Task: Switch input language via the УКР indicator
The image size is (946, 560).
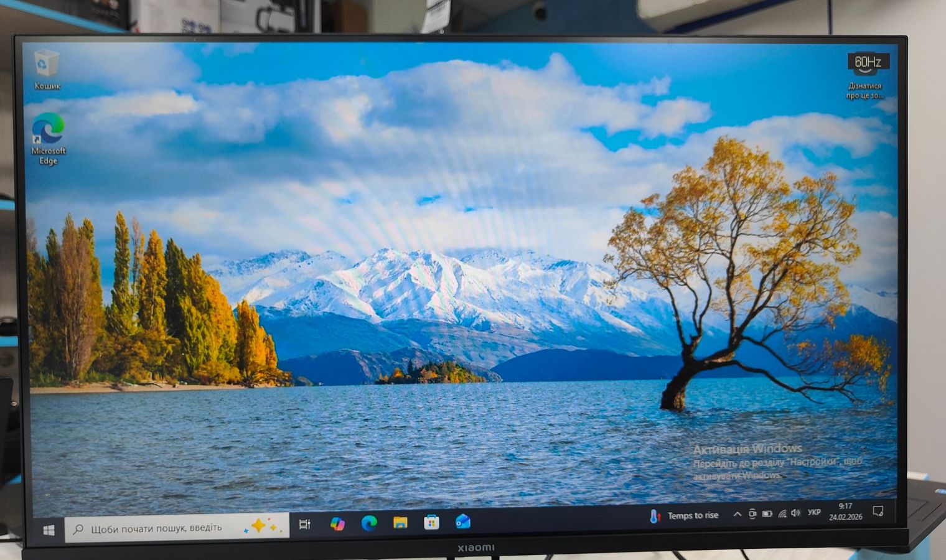Action: 814,513
